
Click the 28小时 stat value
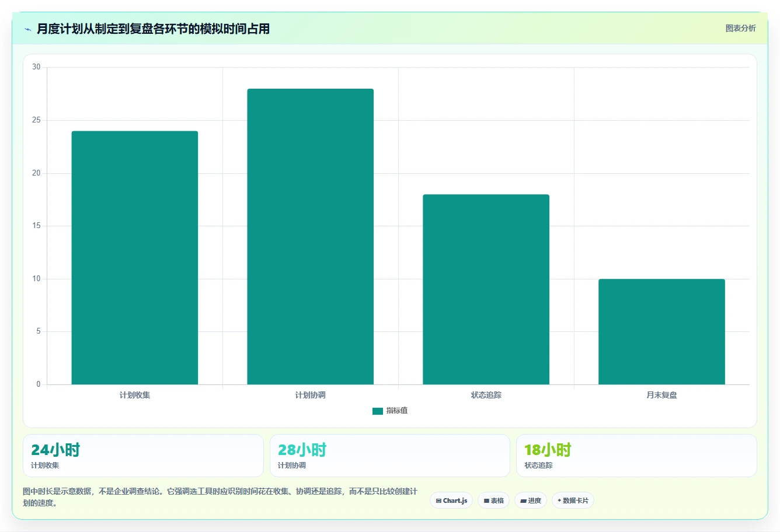(302, 450)
